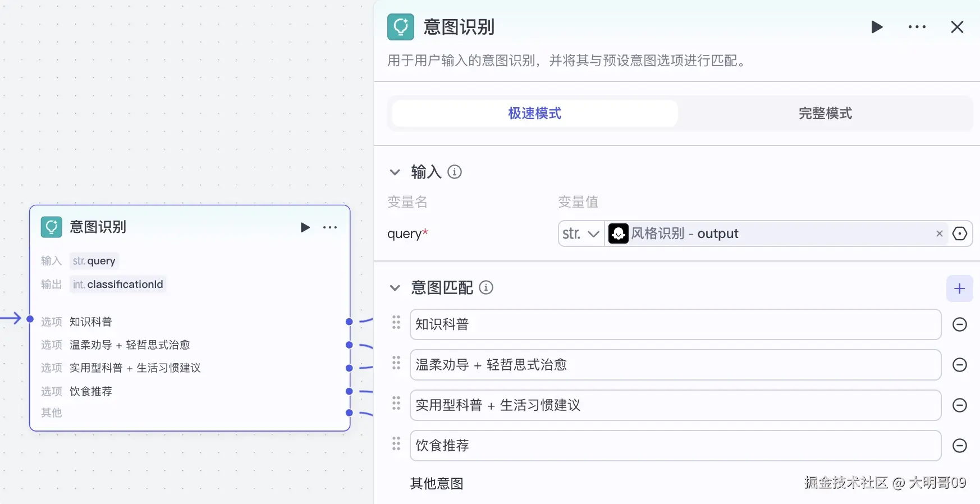
Task: Select the str. query input tag
Action: click(x=94, y=261)
